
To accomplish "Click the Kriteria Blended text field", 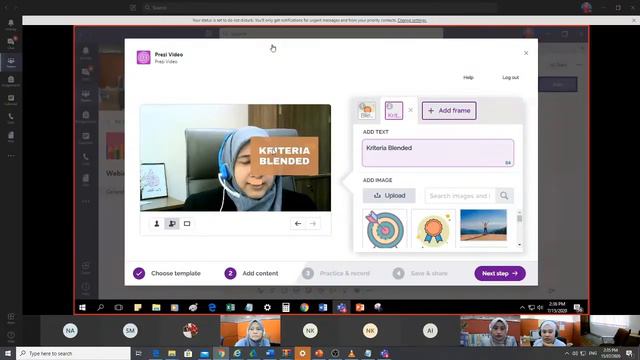I will coord(438,153).
